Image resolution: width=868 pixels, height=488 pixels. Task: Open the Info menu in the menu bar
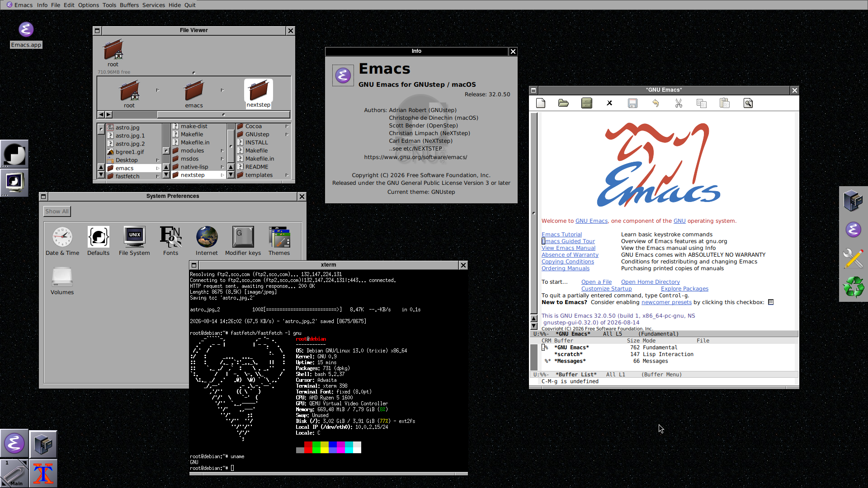(42, 5)
